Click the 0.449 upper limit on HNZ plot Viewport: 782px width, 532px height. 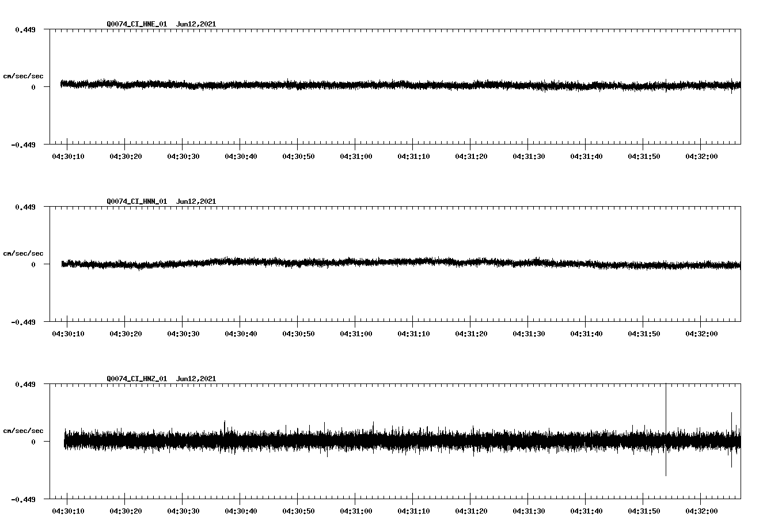coord(25,384)
